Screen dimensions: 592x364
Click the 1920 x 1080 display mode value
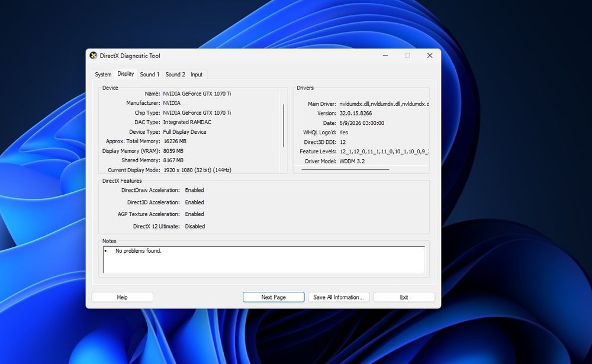click(x=198, y=170)
